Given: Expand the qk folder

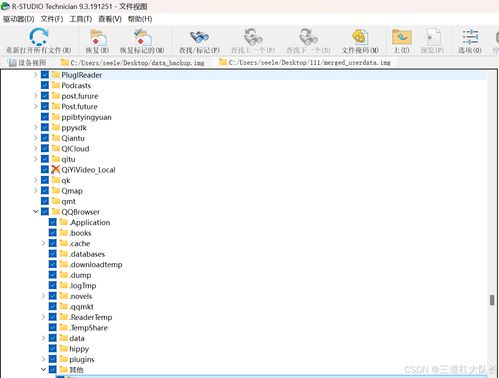Looking at the screenshot, I should 36,180.
